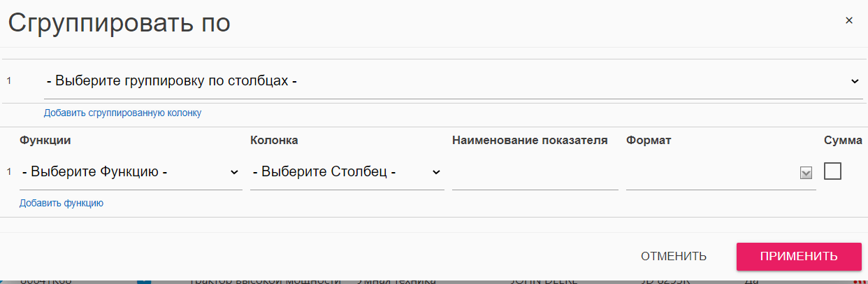
Task: Click the 'Колонка' header label
Action: (x=274, y=140)
